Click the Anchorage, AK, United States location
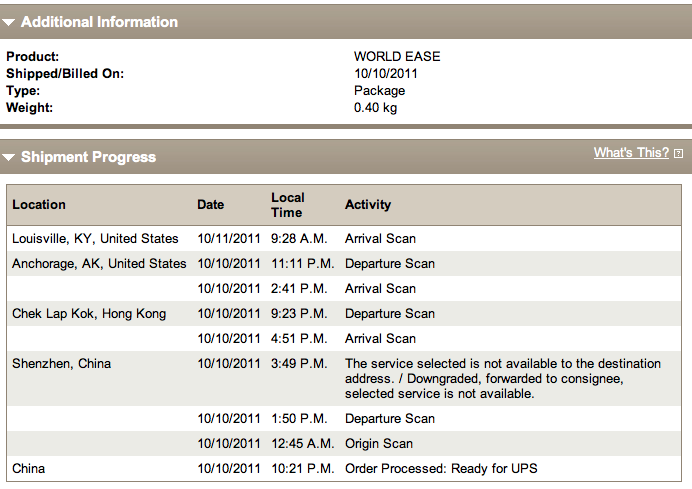This screenshot has height=489, width=692. [99, 264]
